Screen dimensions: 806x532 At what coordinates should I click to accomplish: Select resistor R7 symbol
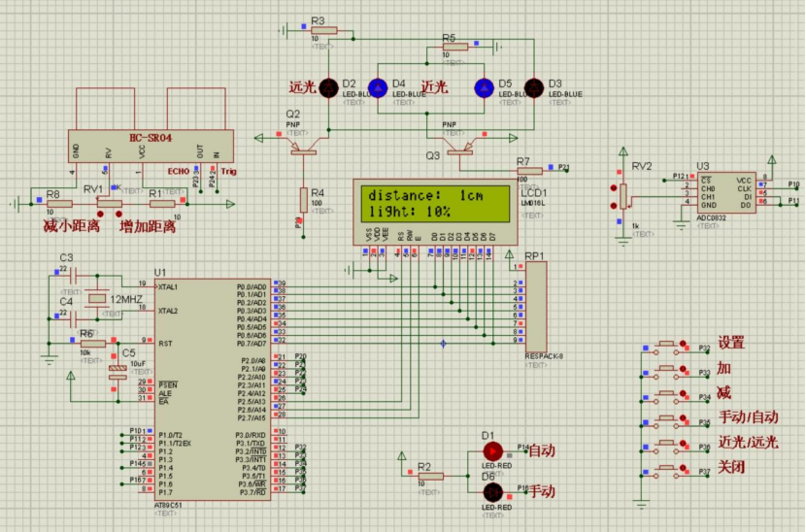coord(529,171)
